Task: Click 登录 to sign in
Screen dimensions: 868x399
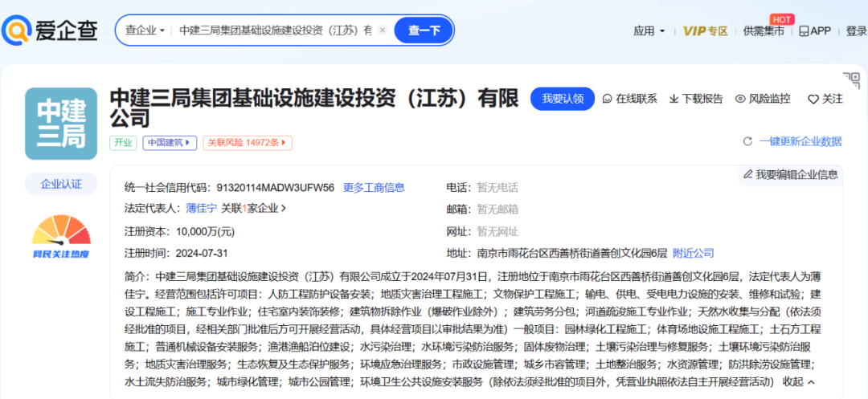Action: point(857,31)
